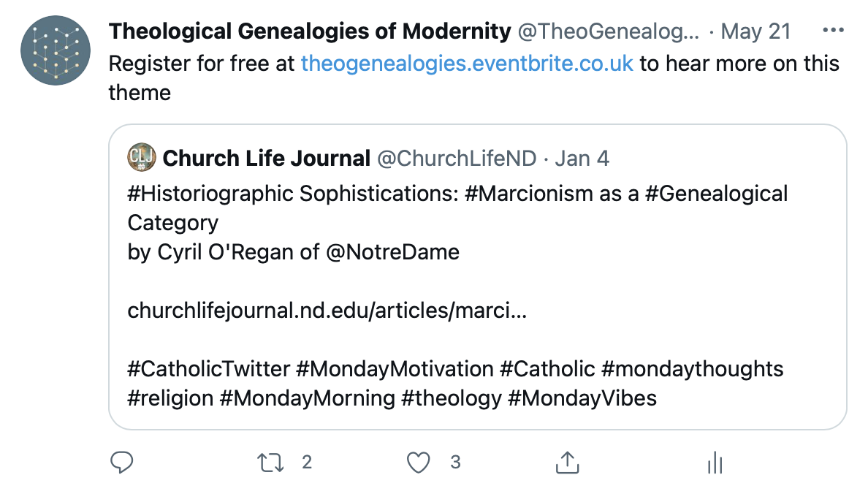Click the reply speech bubble icon

tap(121, 462)
